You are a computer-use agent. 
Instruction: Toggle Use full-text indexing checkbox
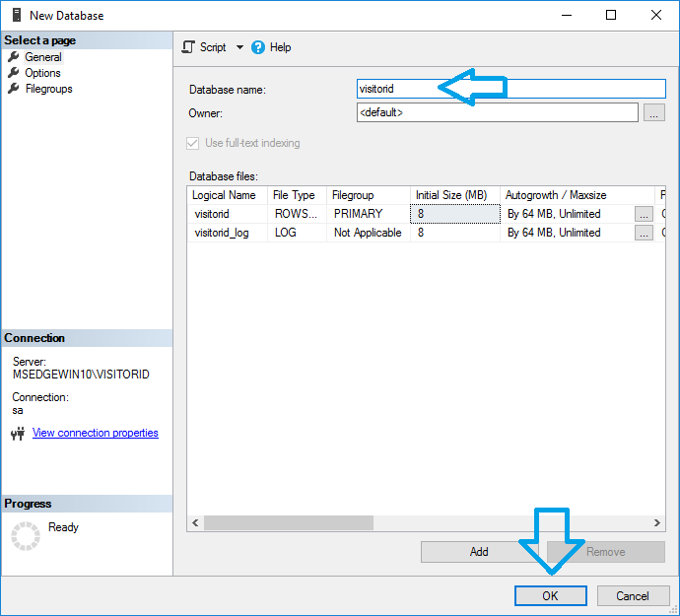click(x=192, y=143)
